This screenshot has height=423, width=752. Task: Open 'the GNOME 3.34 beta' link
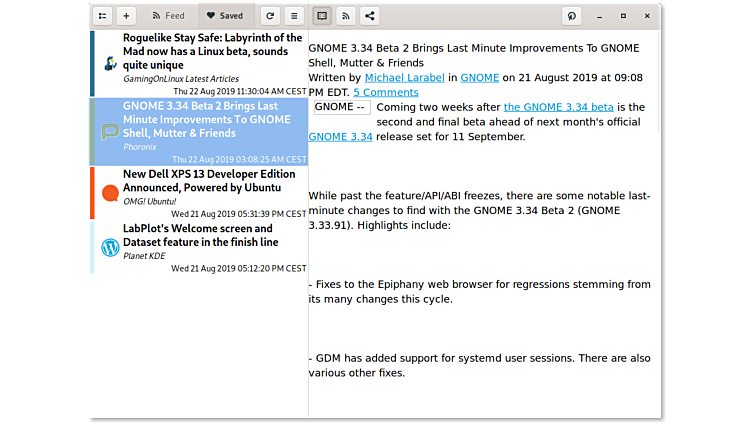[558, 108]
